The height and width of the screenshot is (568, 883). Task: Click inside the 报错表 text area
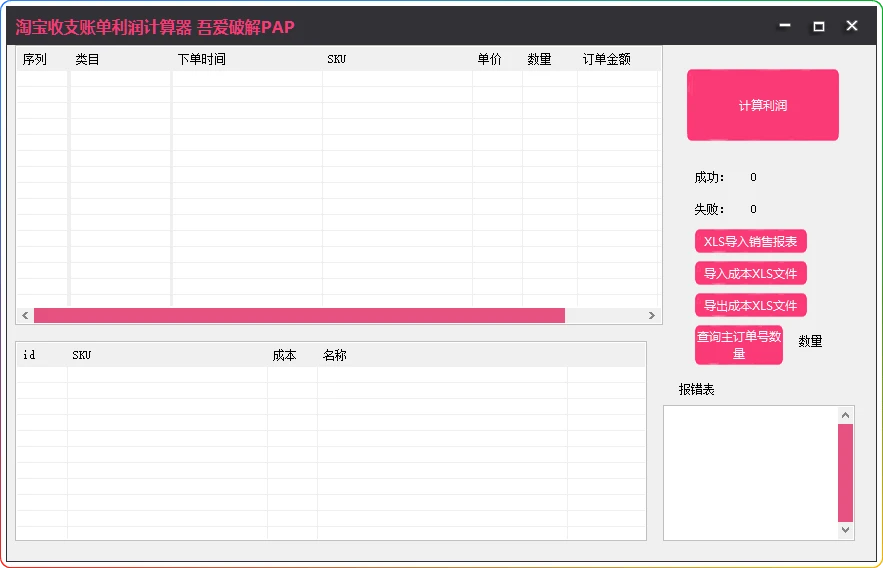pos(750,472)
